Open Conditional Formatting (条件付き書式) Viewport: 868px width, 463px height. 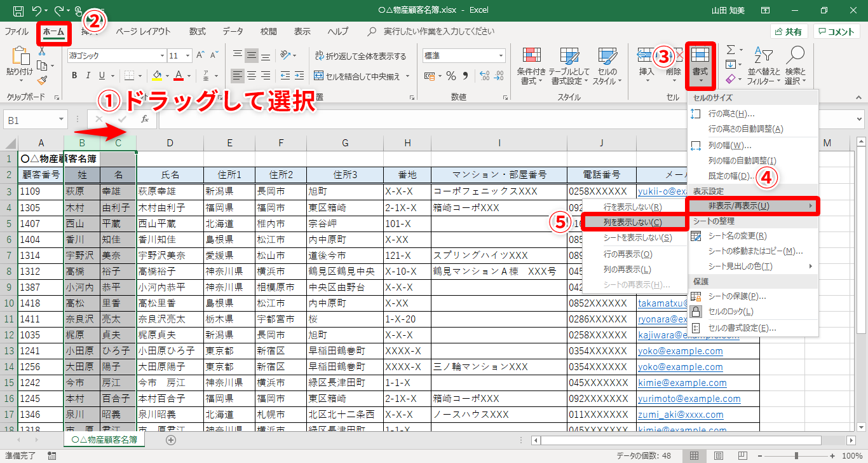pyautogui.click(x=531, y=66)
